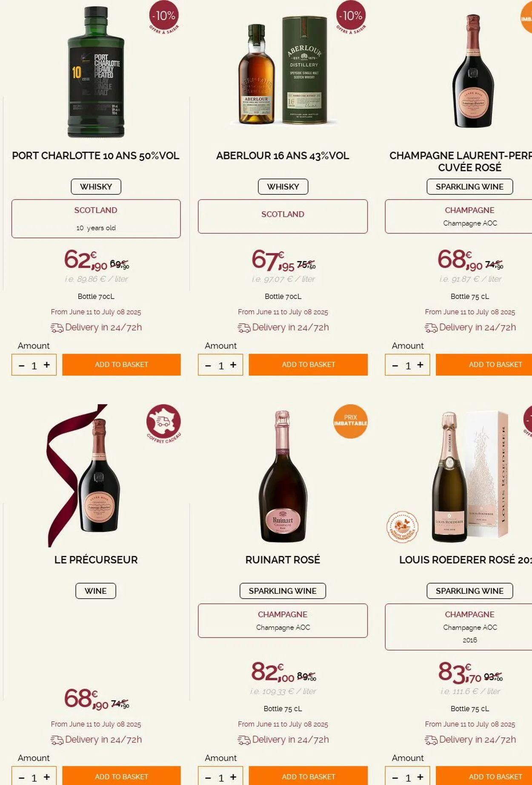Open Port Charlotte bottle product image
532x785 pixels.
pos(96,72)
